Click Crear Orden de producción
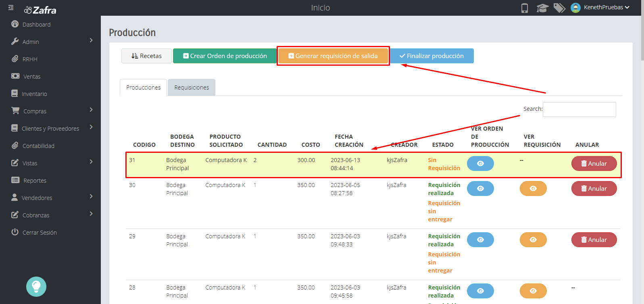The height and width of the screenshot is (304, 644). pos(225,56)
